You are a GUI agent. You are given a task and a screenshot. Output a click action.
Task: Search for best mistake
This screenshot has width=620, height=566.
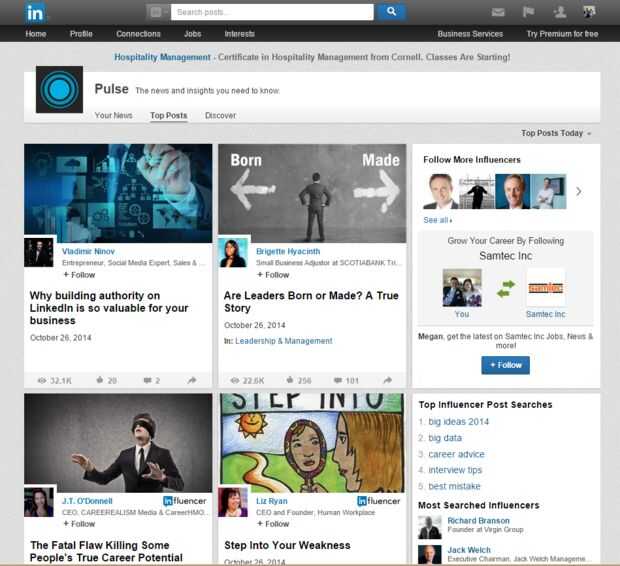tap(454, 486)
